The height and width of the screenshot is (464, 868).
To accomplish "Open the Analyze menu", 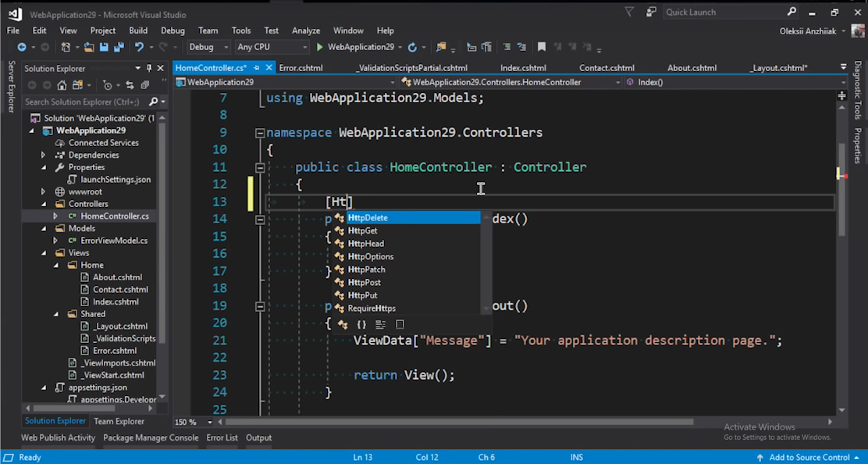I will pos(306,30).
